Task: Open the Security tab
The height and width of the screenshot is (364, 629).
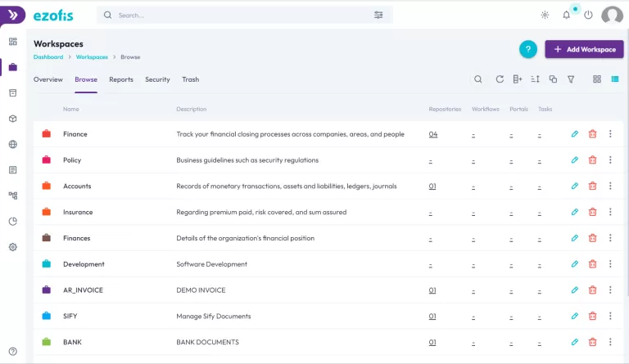Action: click(157, 79)
